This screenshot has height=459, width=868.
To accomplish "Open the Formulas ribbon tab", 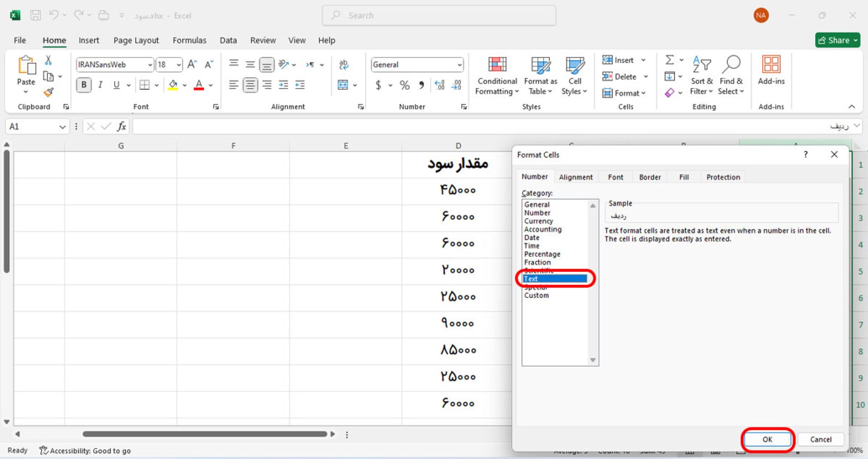I will coord(189,40).
